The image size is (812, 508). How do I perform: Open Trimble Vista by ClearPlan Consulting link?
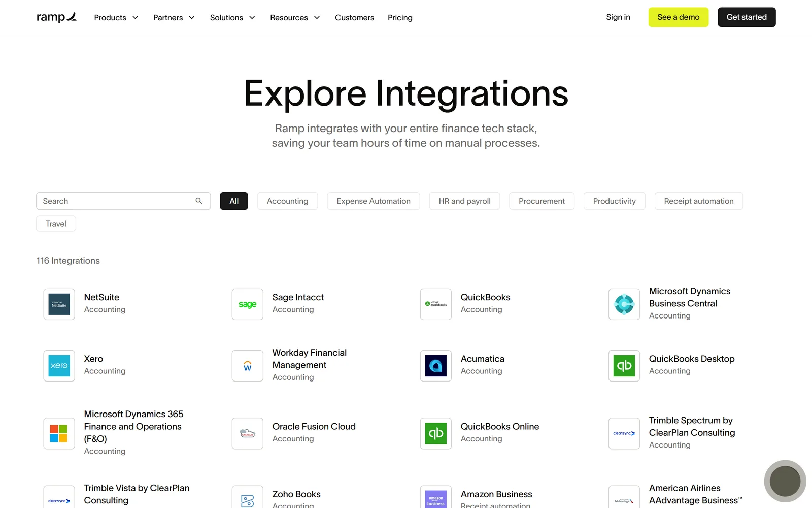[x=137, y=494]
